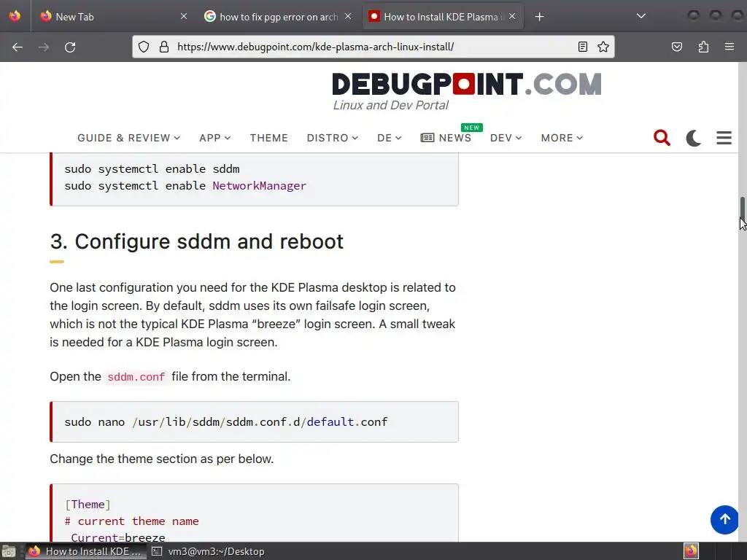
Task: Open Firefox application hamburger menu
Action: click(729, 47)
